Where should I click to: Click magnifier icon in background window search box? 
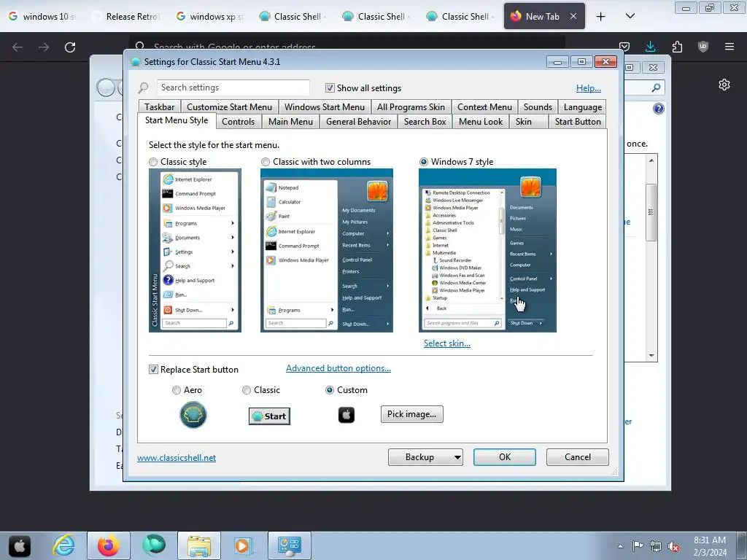(656, 87)
